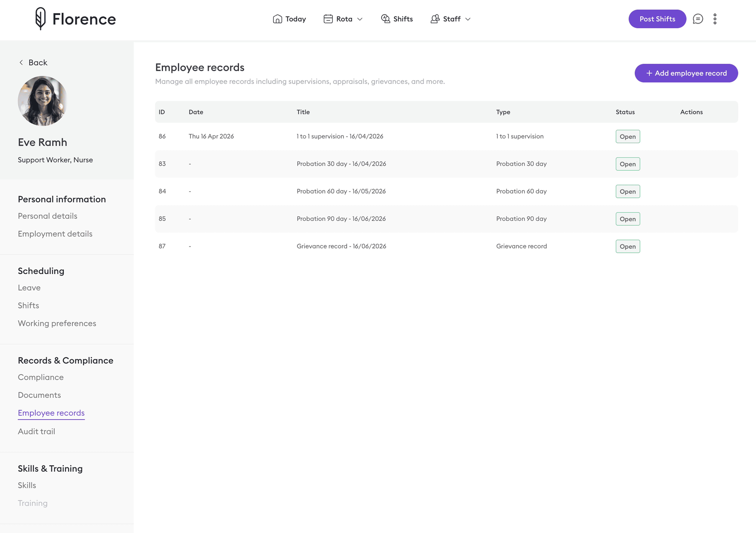The width and height of the screenshot is (756, 533).
Task: Click the Shifts clock icon
Action: pos(385,19)
